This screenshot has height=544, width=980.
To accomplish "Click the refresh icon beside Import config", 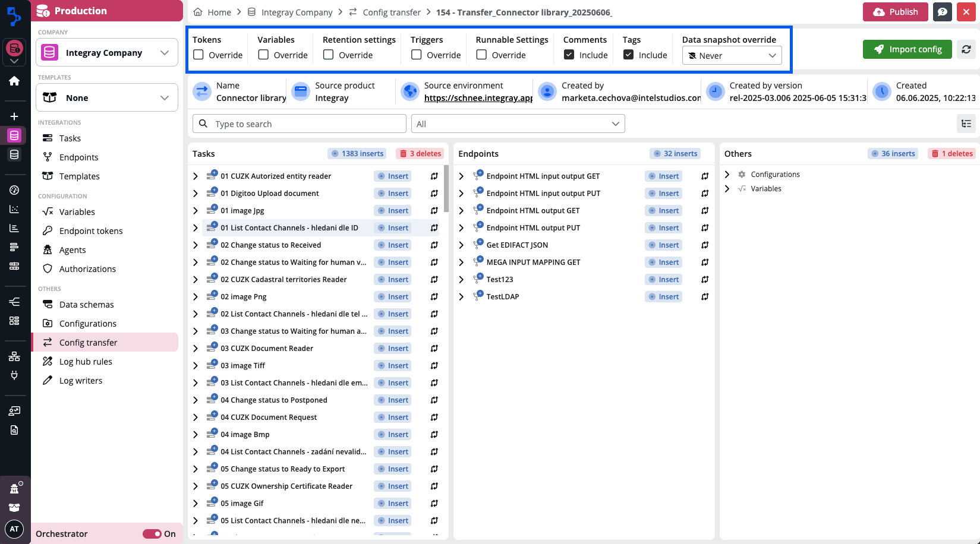I will click(x=966, y=49).
